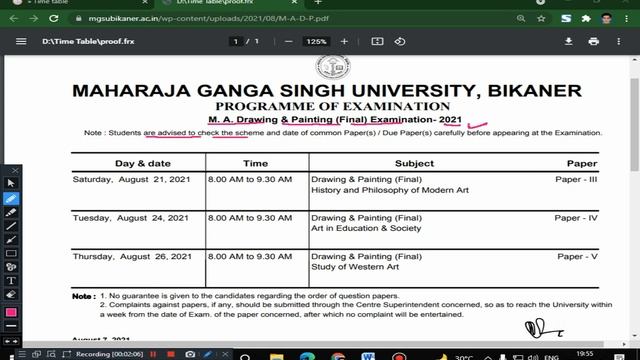This screenshot has height=360, width=640.
Task: Select the rectangle shape tool
Action: (x=11, y=253)
